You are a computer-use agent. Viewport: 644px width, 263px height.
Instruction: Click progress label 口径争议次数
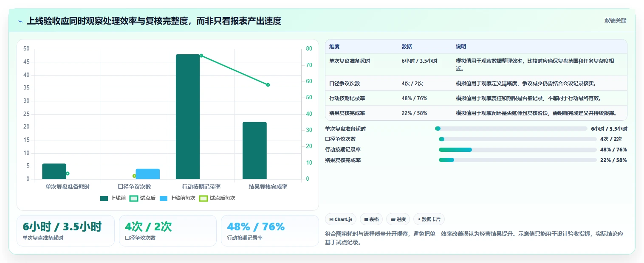point(340,139)
